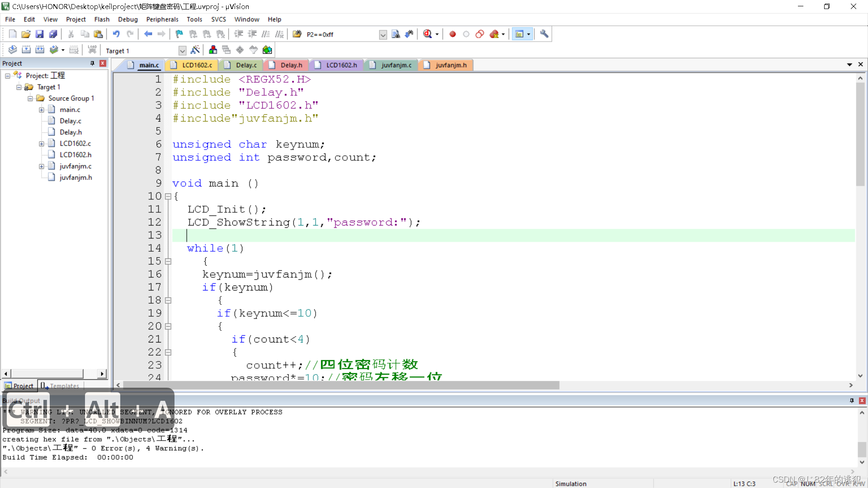The image size is (868, 488).
Task: Click the Rebuild all target files icon
Action: (40, 50)
